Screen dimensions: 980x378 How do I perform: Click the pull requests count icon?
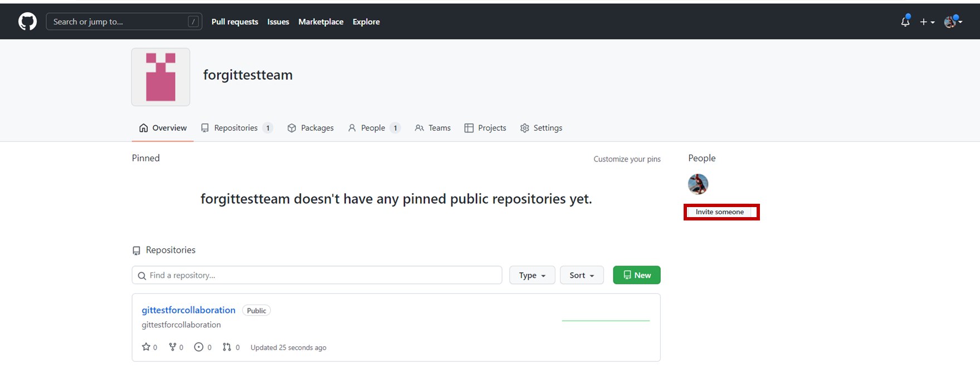coord(227,347)
